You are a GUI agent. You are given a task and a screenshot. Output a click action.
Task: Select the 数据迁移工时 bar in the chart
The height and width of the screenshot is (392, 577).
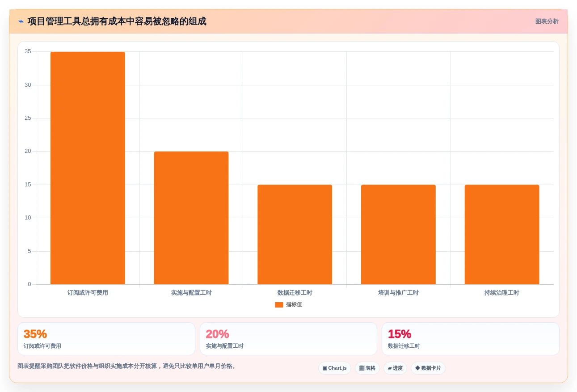pyautogui.click(x=295, y=235)
